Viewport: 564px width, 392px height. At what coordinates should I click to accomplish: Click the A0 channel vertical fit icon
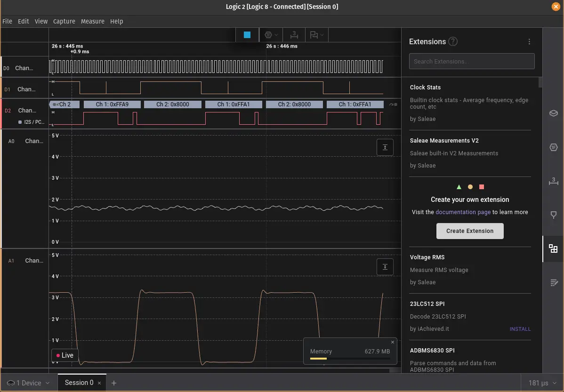tap(385, 147)
